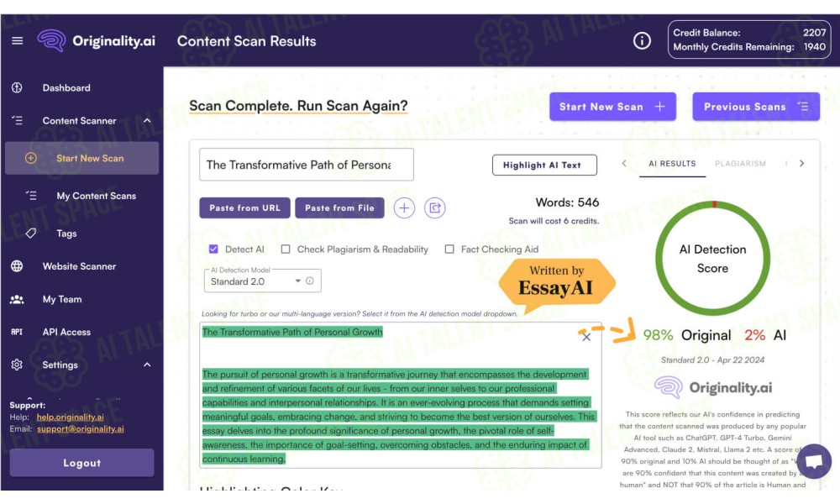Uncheck the Detect AI checkbox
The image size is (840, 504).
coord(213,249)
